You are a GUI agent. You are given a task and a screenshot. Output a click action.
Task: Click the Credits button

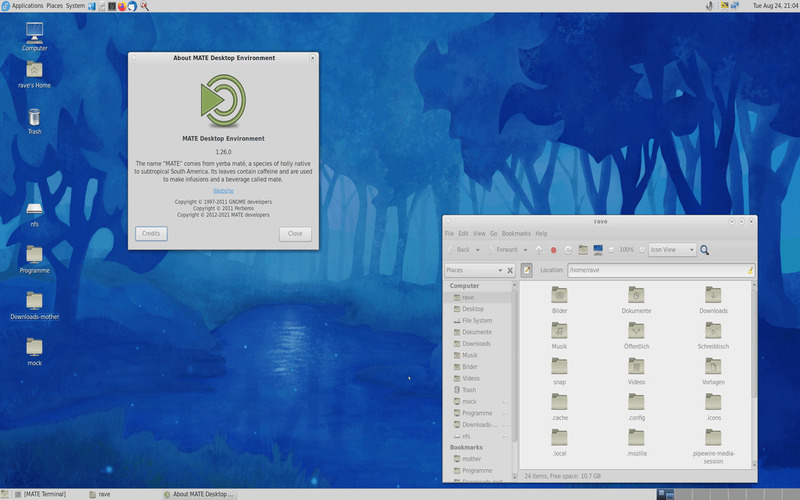151,234
